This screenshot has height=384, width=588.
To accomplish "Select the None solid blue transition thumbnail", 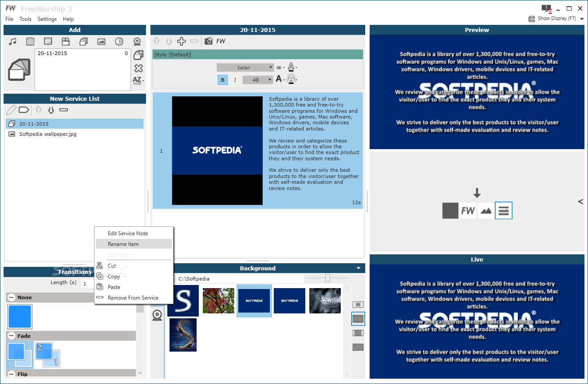I will tap(20, 317).
